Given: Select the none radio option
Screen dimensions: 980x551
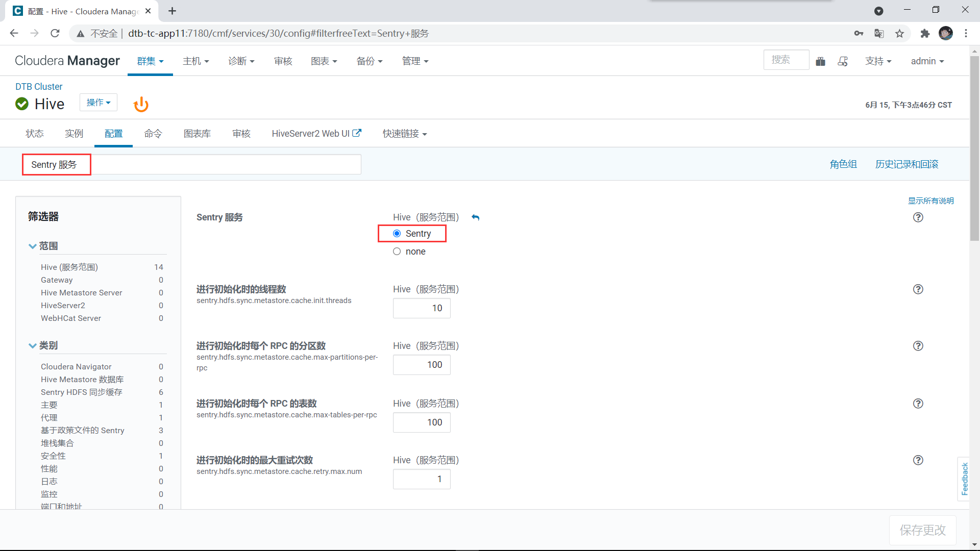Looking at the screenshot, I should point(397,252).
